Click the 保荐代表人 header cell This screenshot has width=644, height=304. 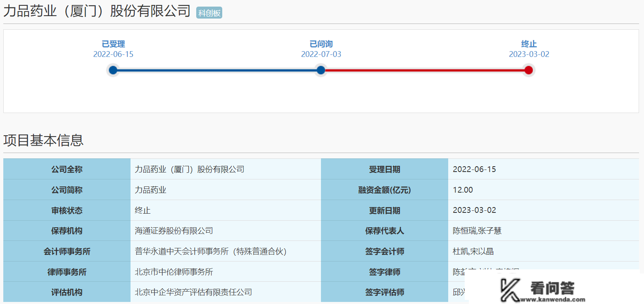(x=385, y=231)
